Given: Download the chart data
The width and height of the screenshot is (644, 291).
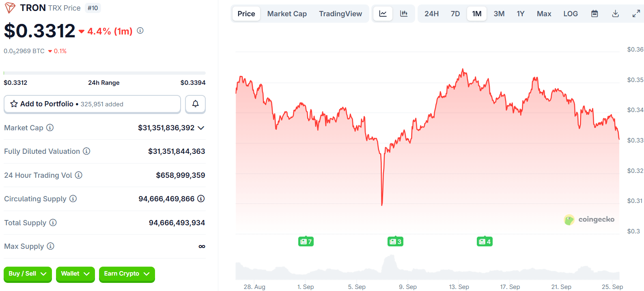Looking at the screenshot, I should pos(615,14).
